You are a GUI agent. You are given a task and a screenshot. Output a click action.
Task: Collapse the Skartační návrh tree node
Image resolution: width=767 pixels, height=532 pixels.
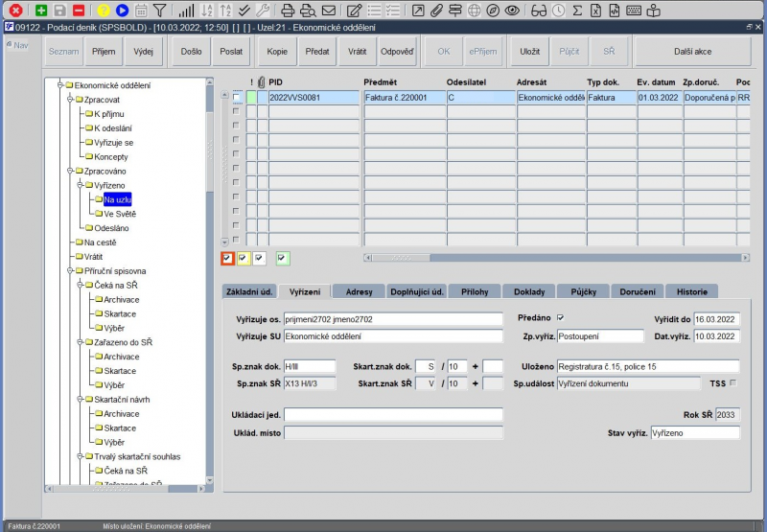[x=80, y=400]
